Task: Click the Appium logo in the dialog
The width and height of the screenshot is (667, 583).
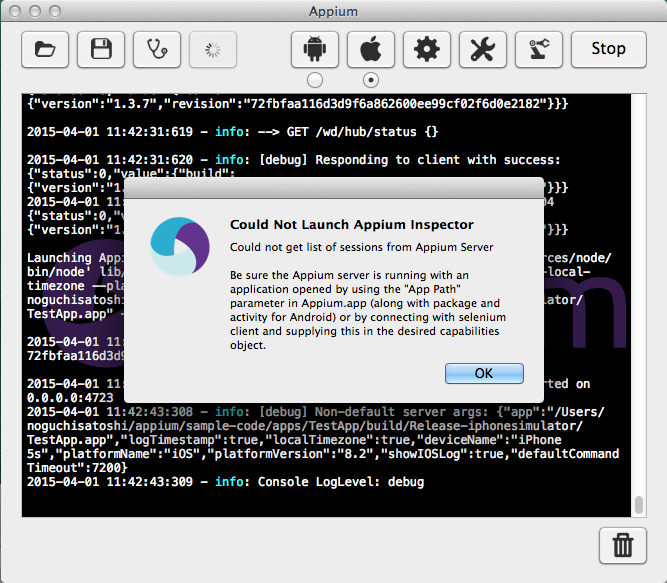Action: (180, 246)
